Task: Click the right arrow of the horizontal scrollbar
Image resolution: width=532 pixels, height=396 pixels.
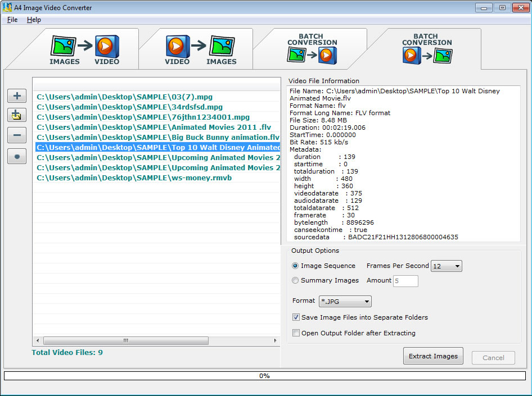Action: tap(276, 340)
